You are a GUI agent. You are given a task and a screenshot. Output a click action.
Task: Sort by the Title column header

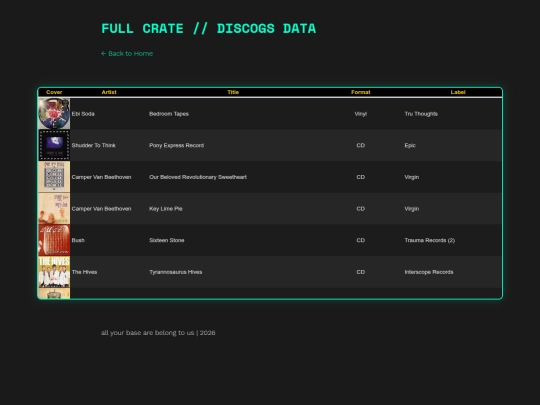click(233, 92)
